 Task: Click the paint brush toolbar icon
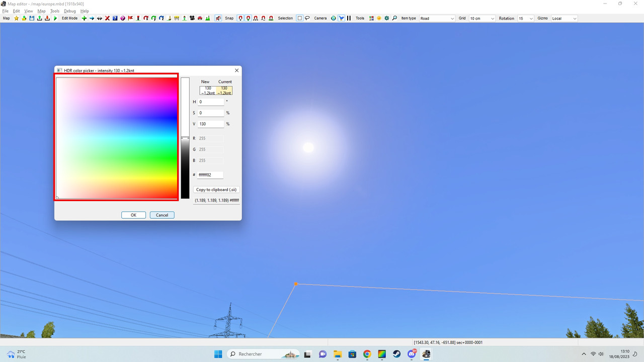click(169, 18)
